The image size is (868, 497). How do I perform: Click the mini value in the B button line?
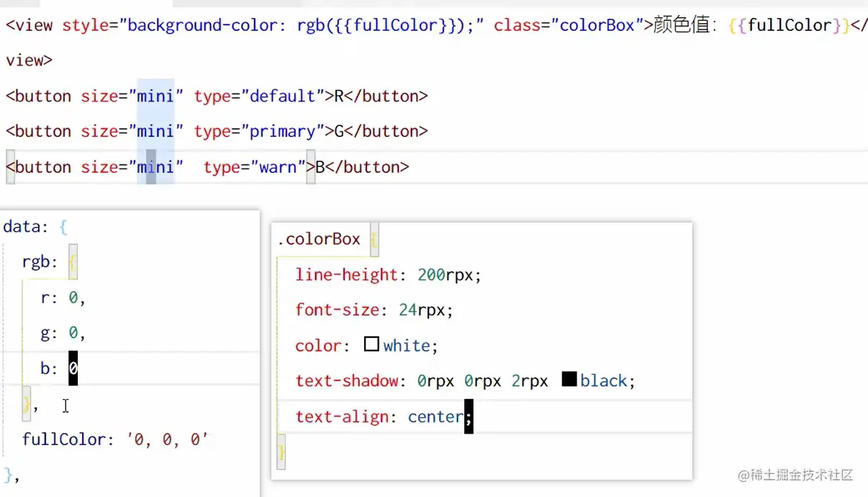coord(155,167)
